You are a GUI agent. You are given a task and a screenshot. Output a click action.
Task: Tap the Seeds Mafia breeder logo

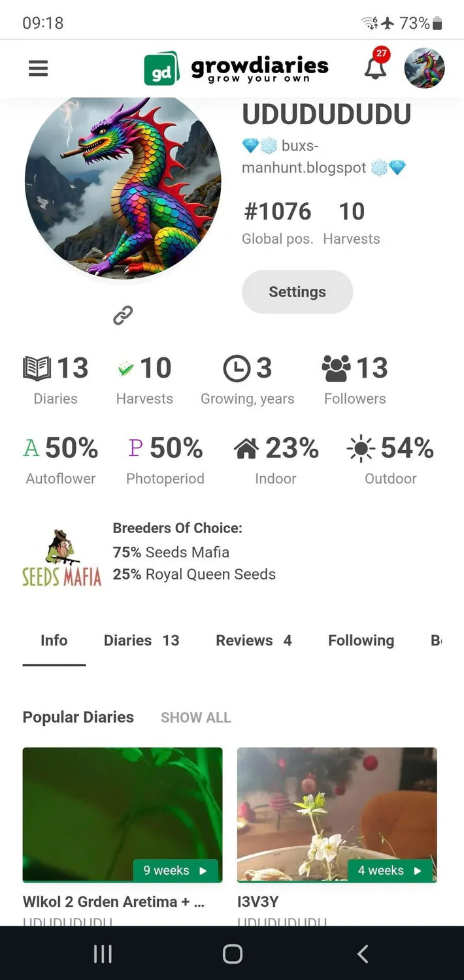point(61,557)
